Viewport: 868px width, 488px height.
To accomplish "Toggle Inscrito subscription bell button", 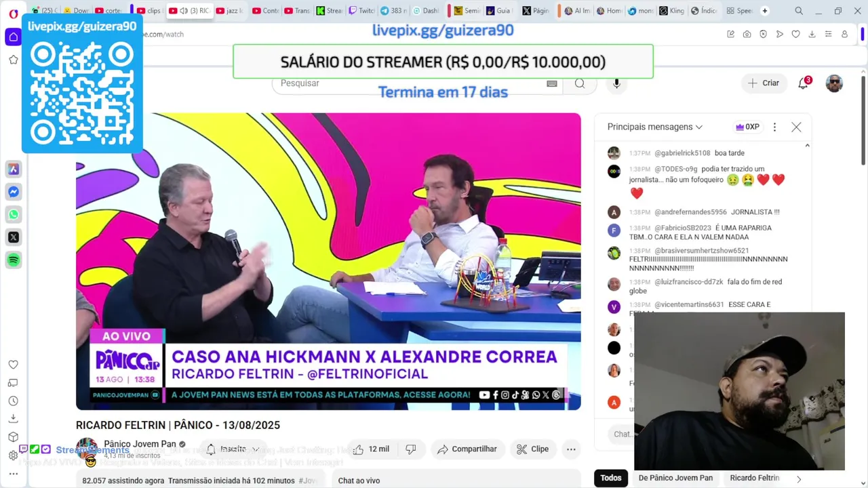I will [x=233, y=449].
